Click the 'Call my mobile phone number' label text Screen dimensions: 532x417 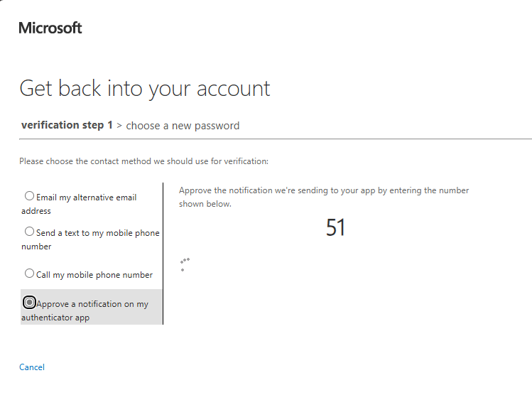pos(94,275)
